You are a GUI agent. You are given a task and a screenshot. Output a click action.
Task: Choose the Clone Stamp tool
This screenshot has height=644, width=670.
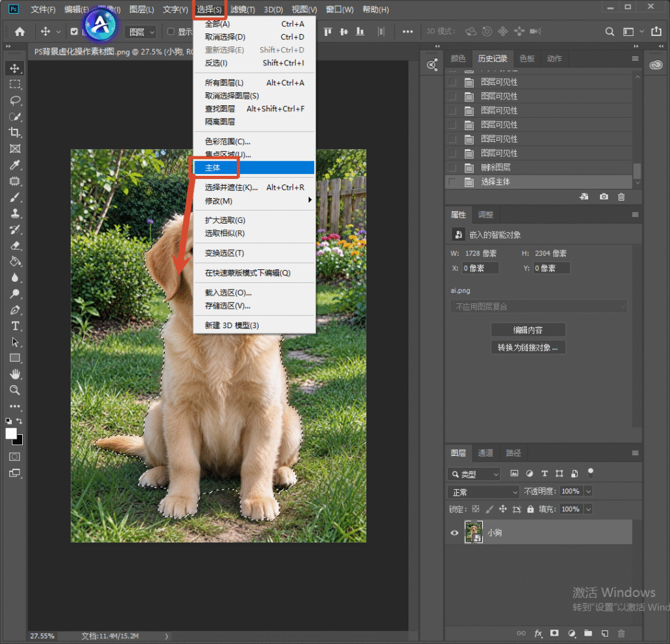tap(15, 213)
